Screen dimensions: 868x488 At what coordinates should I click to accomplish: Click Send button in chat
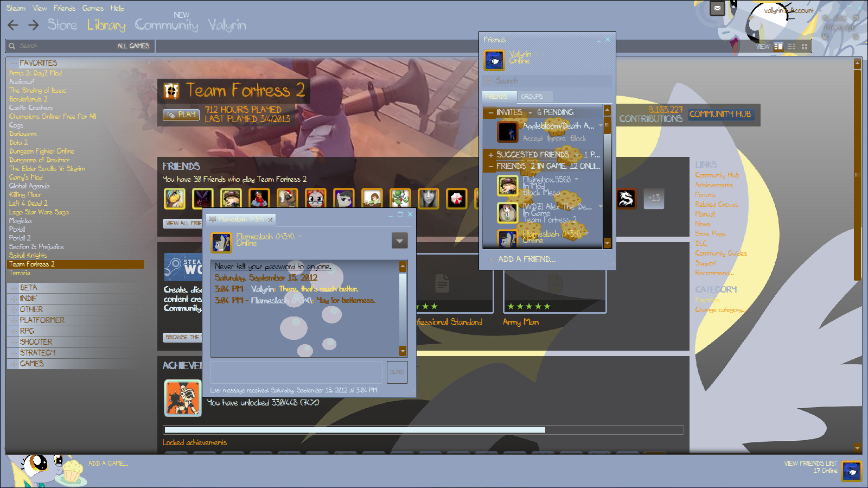click(397, 372)
